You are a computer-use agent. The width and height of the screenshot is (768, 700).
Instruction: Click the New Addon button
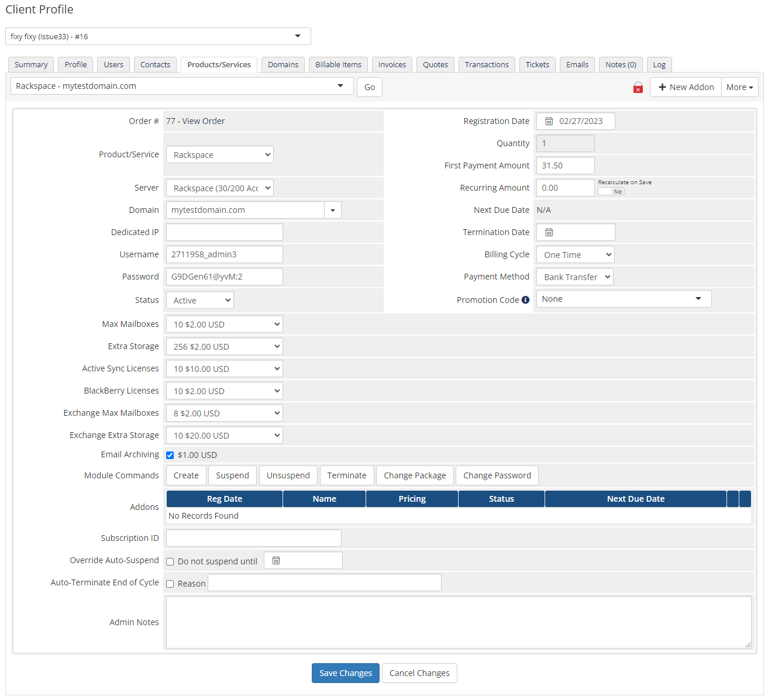point(686,87)
